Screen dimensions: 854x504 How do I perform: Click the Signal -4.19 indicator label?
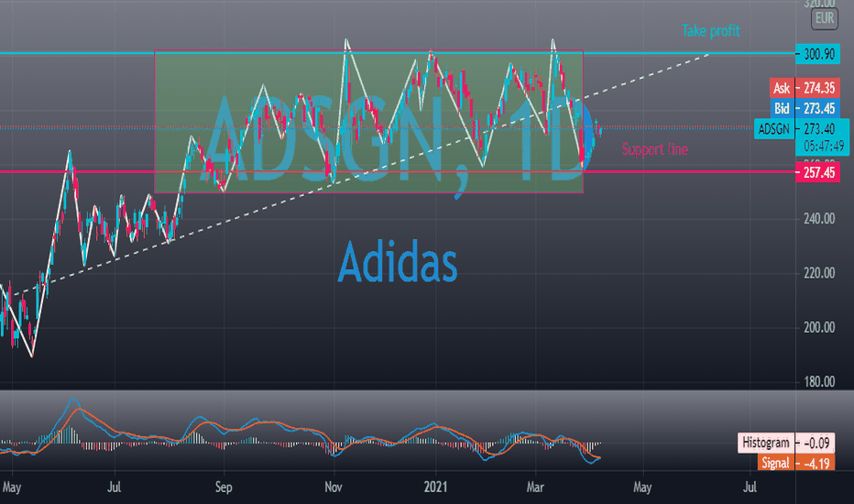(x=795, y=463)
